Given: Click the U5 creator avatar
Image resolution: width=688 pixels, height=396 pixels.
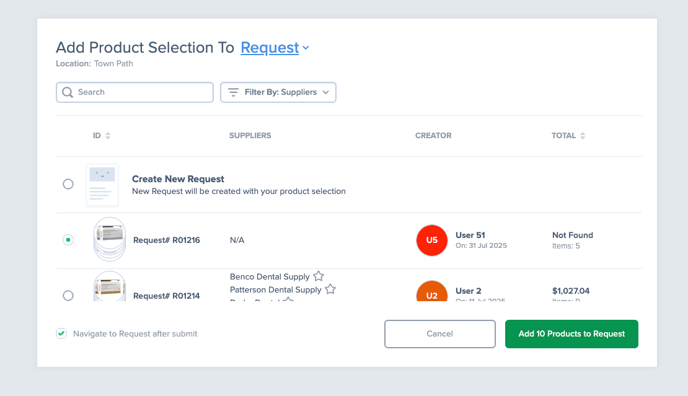Looking at the screenshot, I should (x=432, y=240).
